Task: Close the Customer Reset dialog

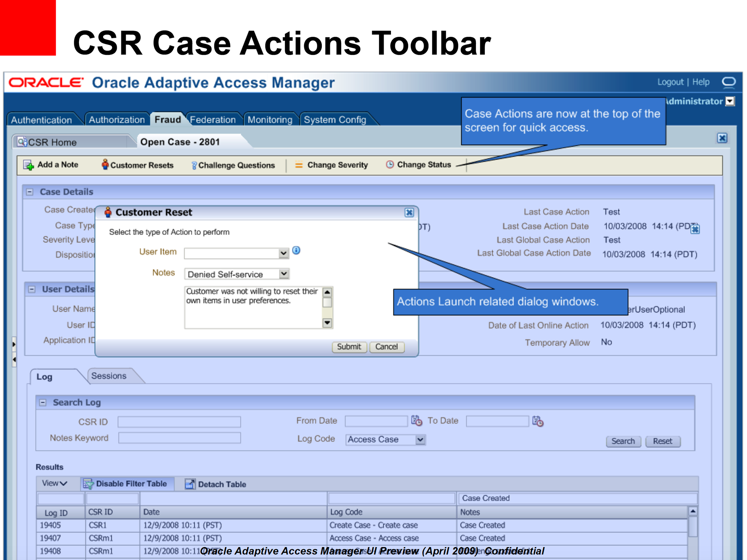Action: [409, 213]
